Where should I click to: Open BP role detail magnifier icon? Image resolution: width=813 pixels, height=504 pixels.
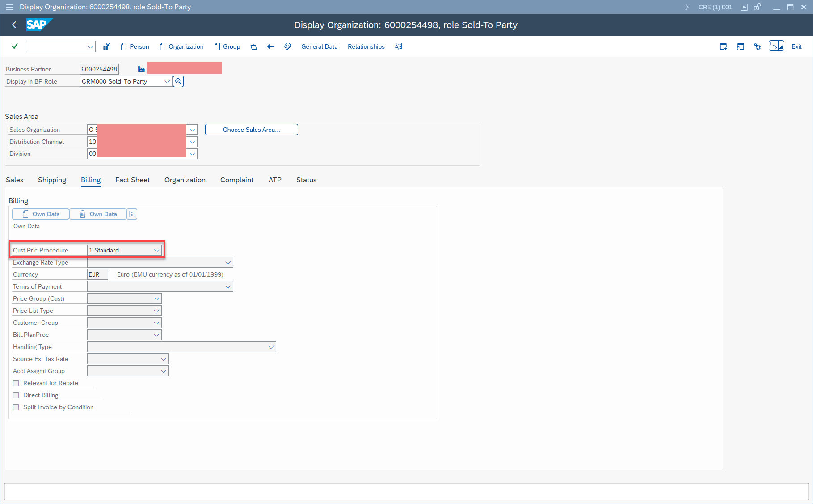[x=178, y=81]
